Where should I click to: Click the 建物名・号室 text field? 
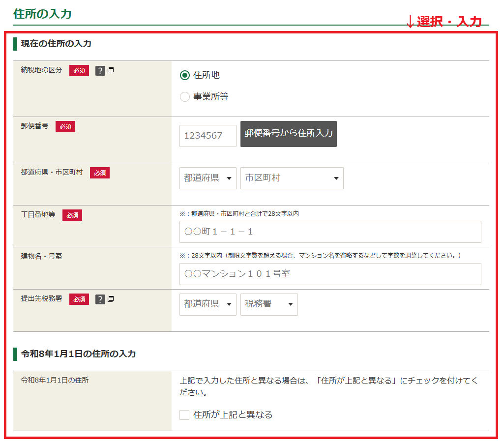pos(330,274)
